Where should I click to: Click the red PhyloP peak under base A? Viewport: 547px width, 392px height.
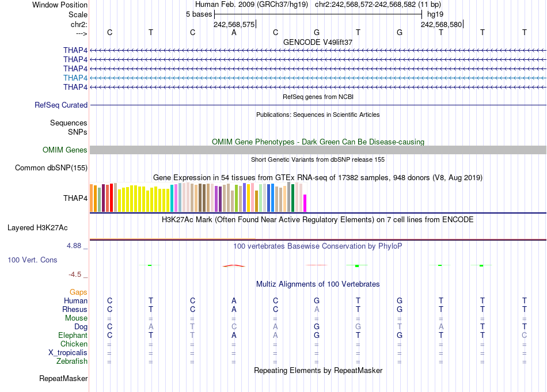(234, 266)
